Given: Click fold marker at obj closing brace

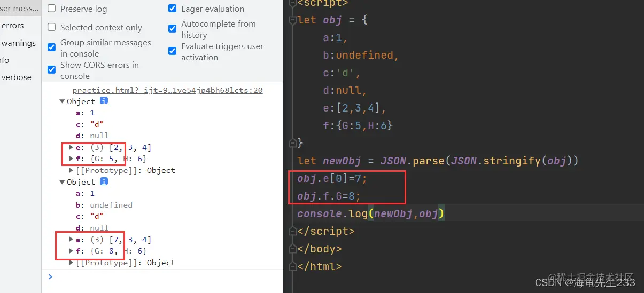Looking at the screenshot, I should (x=292, y=143).
